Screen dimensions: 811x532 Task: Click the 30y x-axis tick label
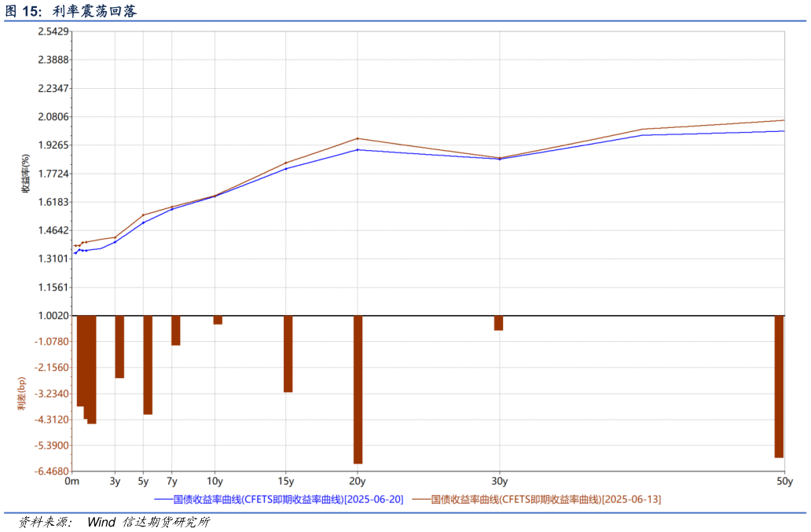[499, 481]
